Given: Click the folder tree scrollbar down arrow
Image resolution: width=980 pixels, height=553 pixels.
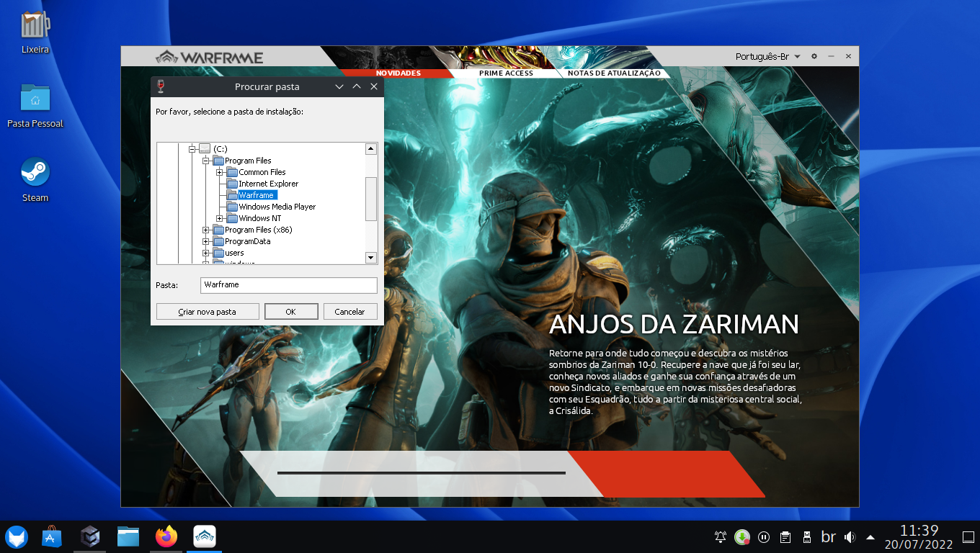Looking at the screenshot, I should click(x=371, y=257).
